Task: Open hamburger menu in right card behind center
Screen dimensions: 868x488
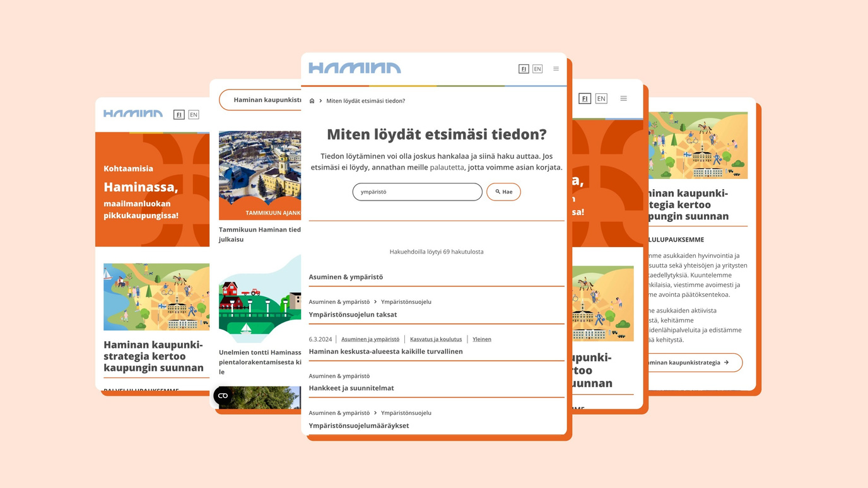Action: pos(623,98)
